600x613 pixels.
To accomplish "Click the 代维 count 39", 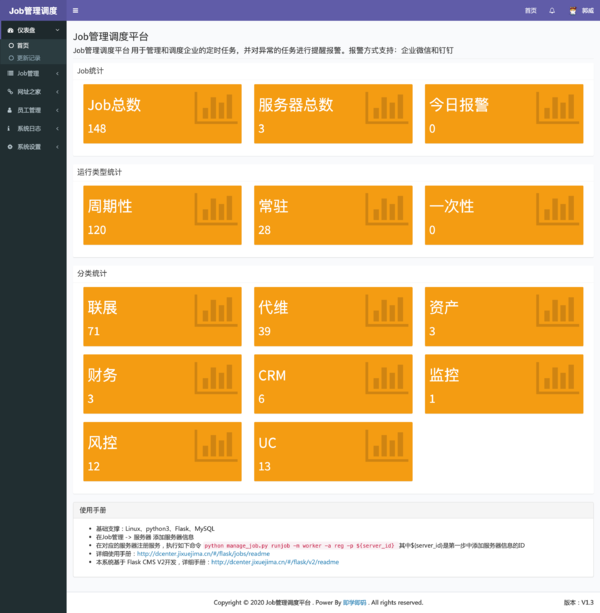I will tap(265, 331).
